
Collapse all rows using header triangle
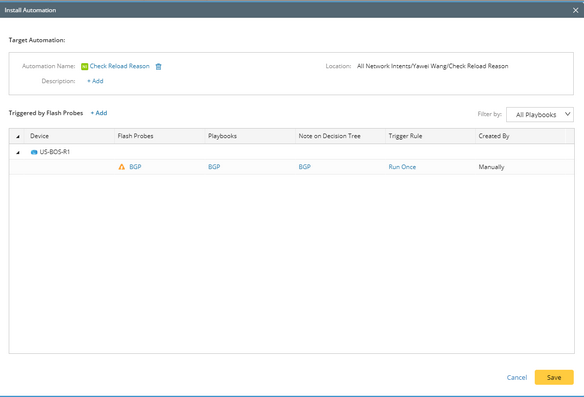pos(18,136)
